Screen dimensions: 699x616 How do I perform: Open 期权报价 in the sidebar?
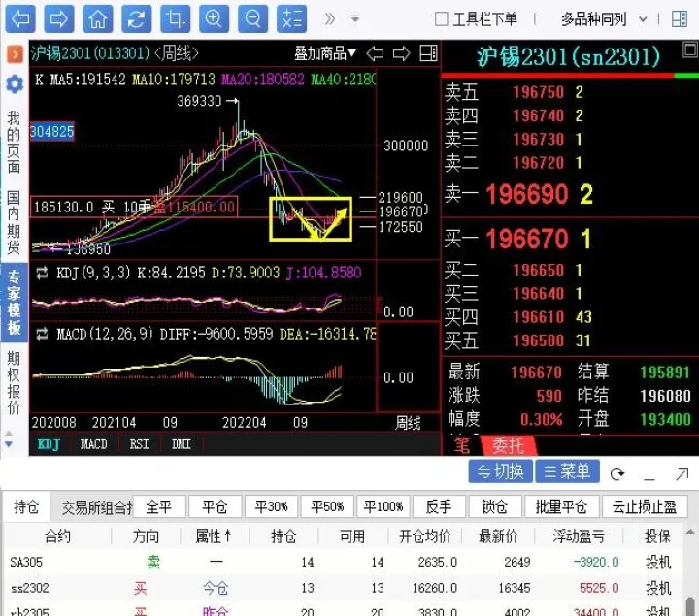coord(14,382)
